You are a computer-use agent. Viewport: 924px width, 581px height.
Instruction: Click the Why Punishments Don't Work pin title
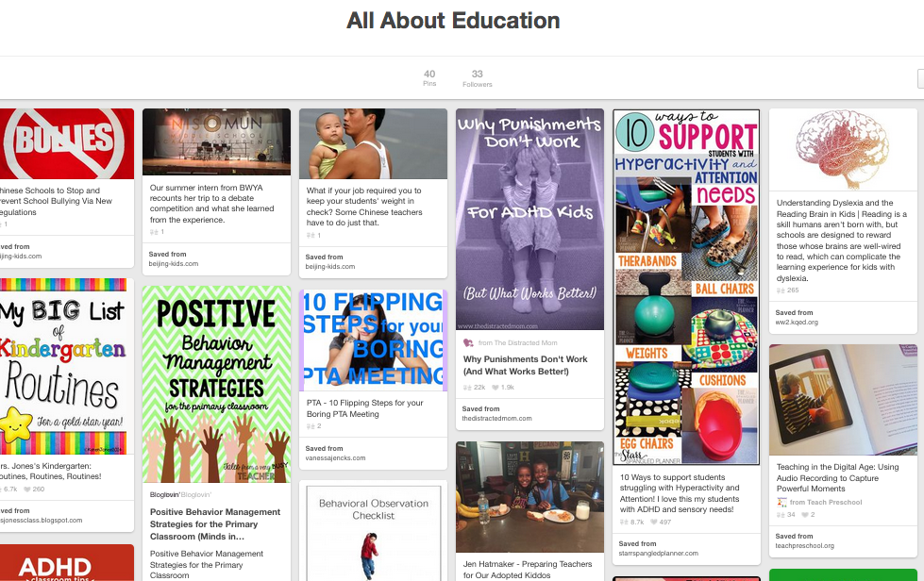coord(525,365)
